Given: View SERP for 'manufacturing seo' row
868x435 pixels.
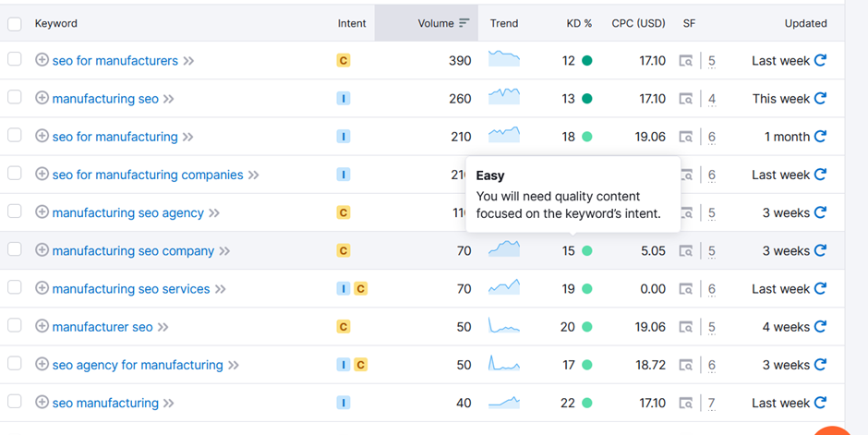Looking at the screenshot, I should coord(686,99).
